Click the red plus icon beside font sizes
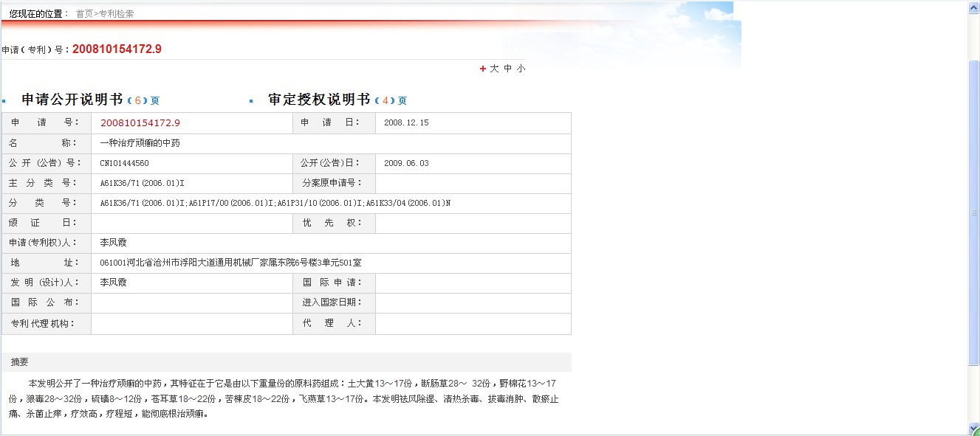 tap(483, 69)
